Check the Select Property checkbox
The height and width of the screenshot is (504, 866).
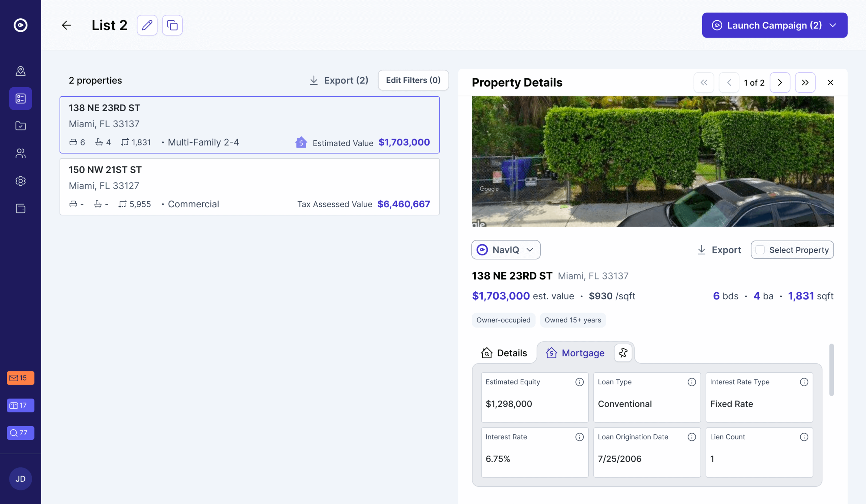[x=760, y=250]
